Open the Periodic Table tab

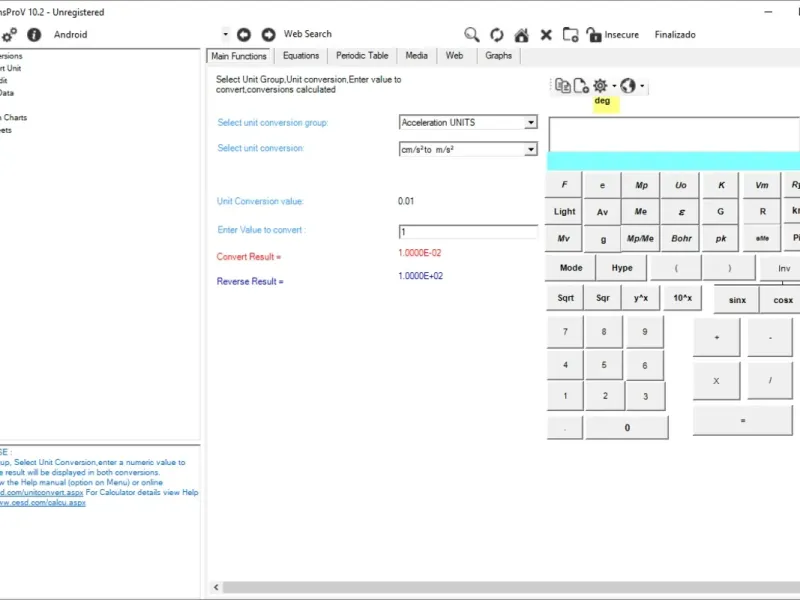(362, 56)
